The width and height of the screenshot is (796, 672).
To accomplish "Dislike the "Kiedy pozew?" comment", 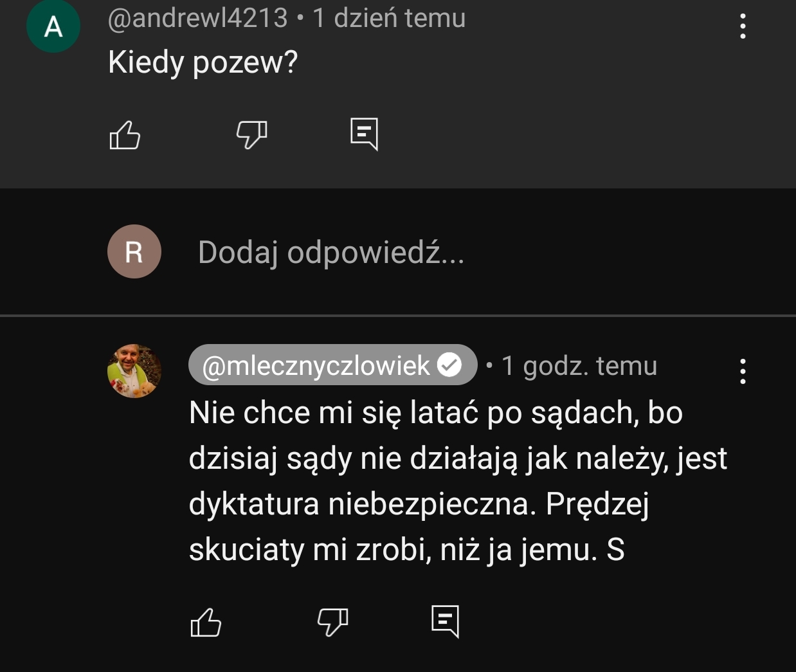I will (x=251, y=134).
